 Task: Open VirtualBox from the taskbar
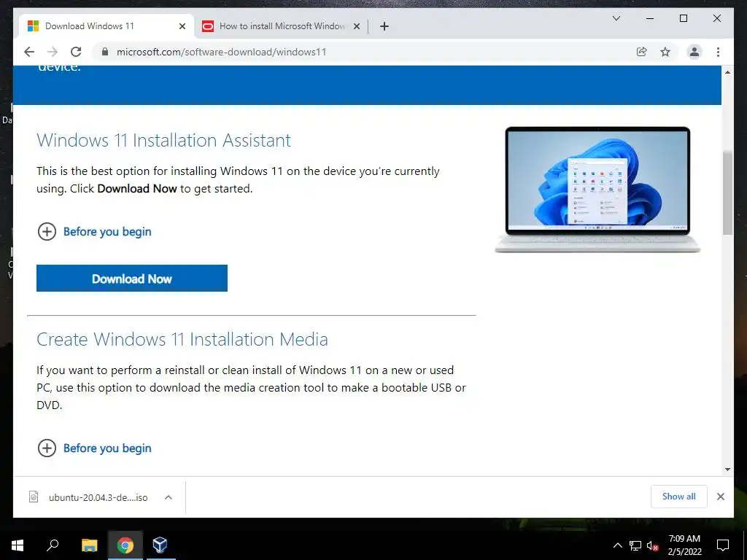click(x=160, y=545)
